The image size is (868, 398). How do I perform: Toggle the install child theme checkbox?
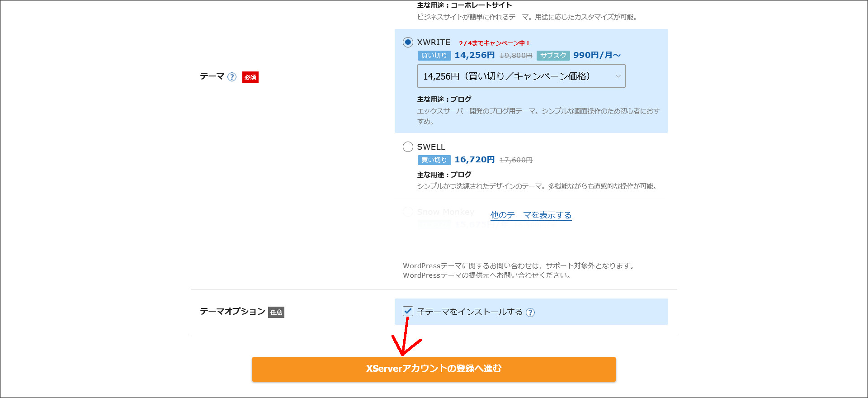408,311
